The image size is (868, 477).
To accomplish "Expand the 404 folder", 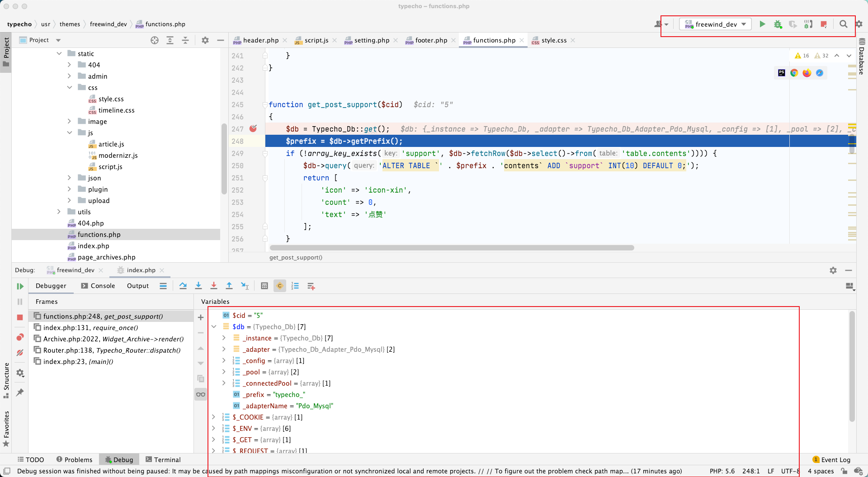I will coord(69,65).
